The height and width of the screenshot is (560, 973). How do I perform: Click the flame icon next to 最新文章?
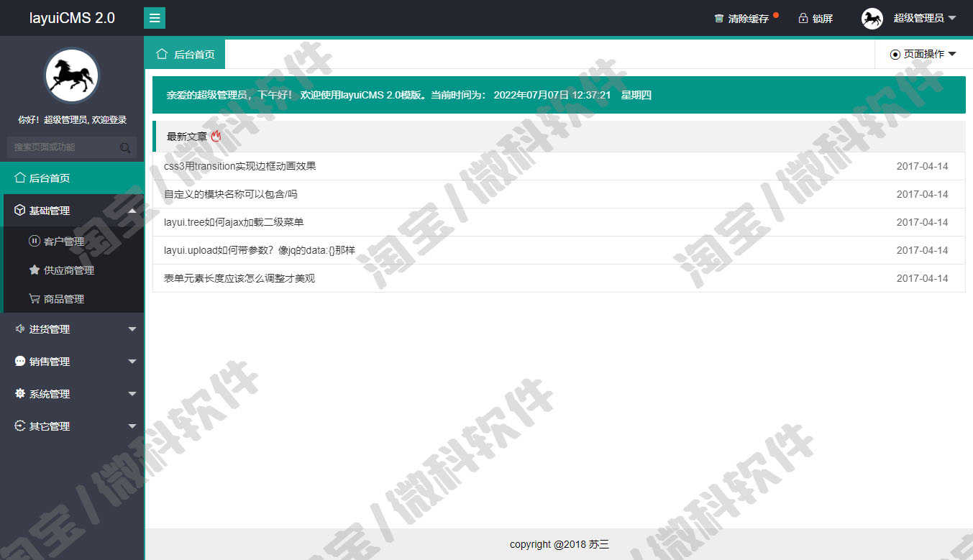point(216,136)
